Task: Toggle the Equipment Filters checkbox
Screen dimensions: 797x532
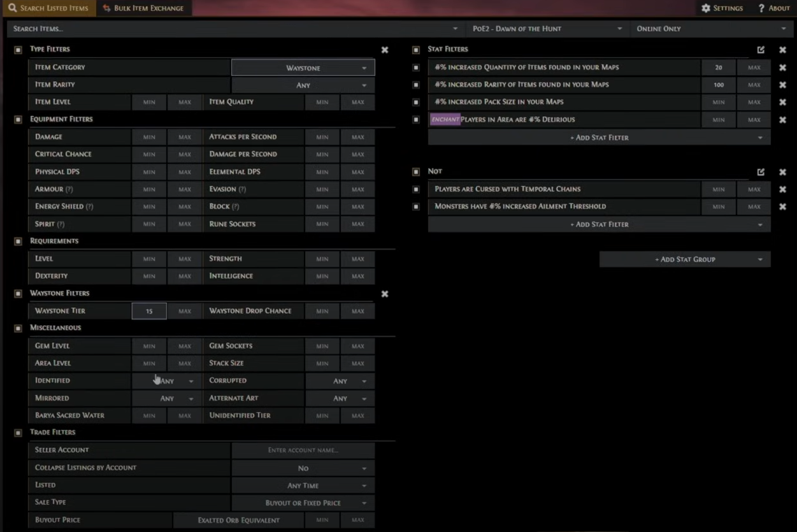Action: (18, 119)
